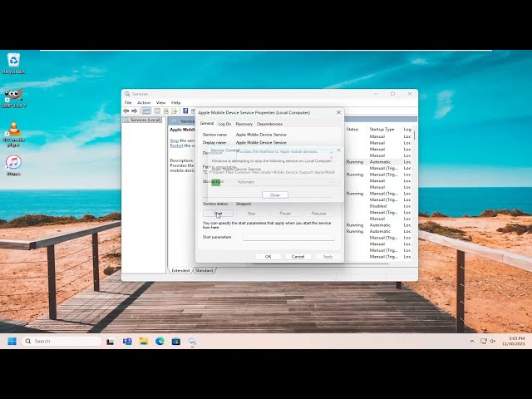Screen dimensions: 532x399
Task: Click the blue Help icon in Services toolbar
Action: tap(185, 111)
